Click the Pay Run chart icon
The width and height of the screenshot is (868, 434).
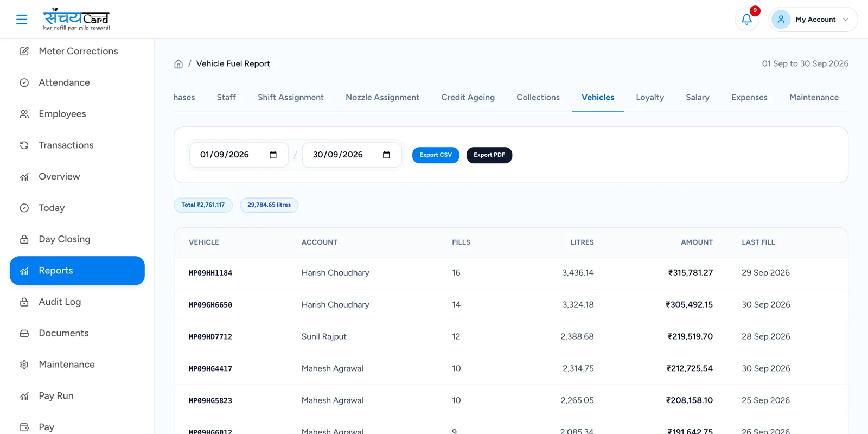coord(24,396)
